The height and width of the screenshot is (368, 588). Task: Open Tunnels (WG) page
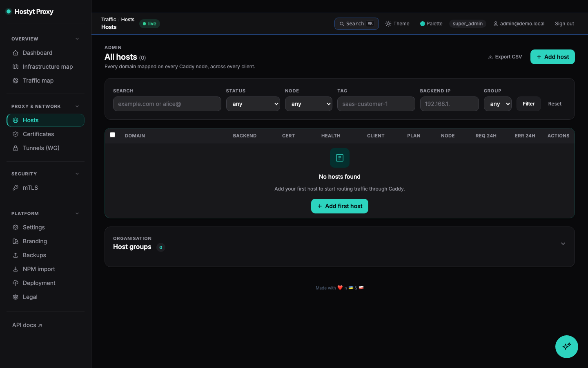[45, 148]
